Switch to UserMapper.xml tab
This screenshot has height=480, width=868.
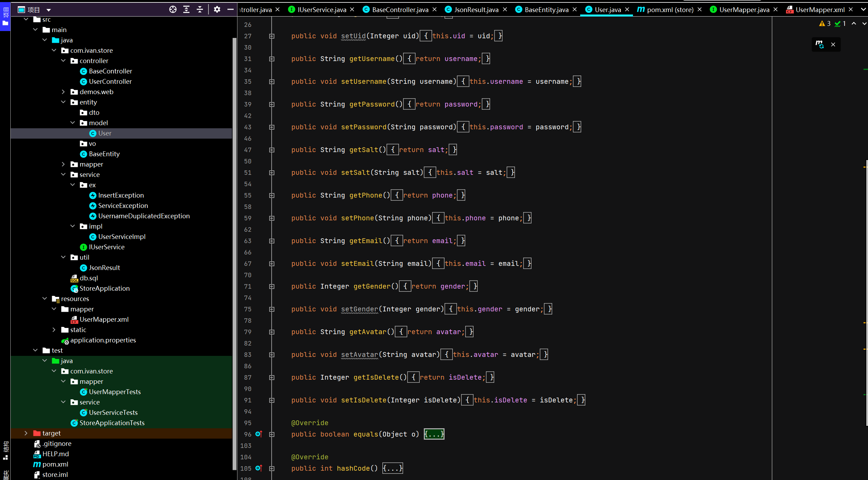pyautogui.click(x=820, y=10)
